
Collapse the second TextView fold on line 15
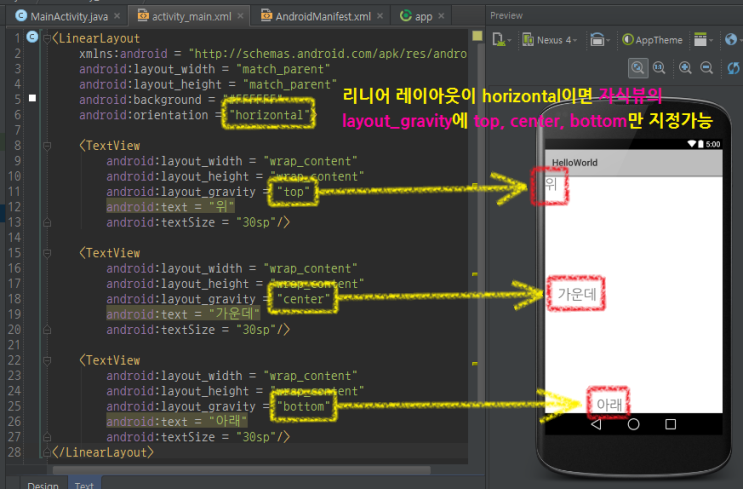click(x=47, y=253)
